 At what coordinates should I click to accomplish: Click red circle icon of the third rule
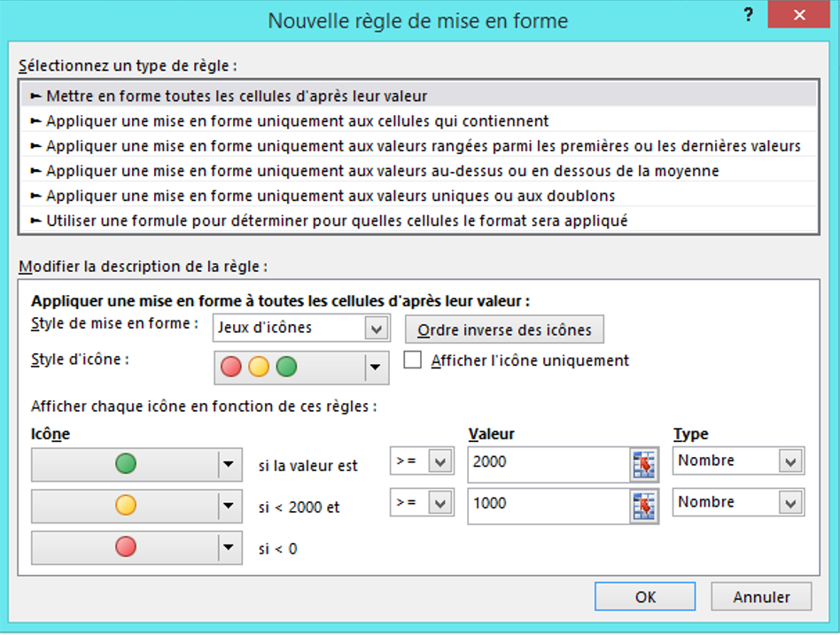click(x=124, y=547)
